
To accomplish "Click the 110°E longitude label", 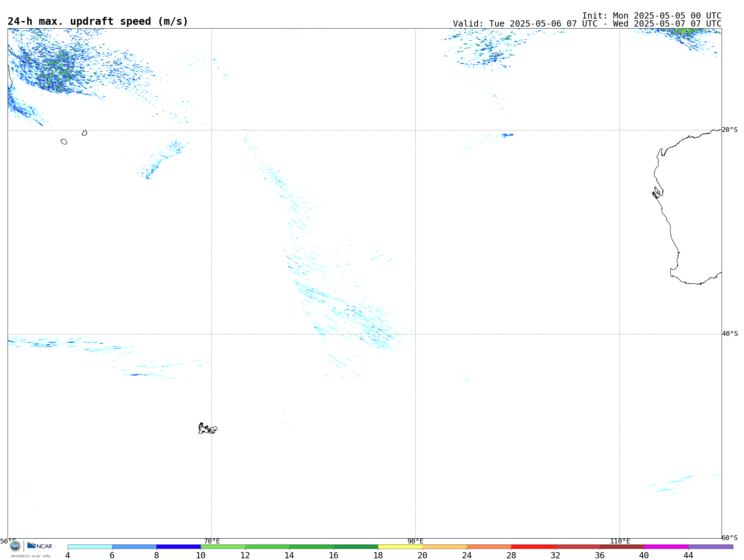I will point(620,541).
